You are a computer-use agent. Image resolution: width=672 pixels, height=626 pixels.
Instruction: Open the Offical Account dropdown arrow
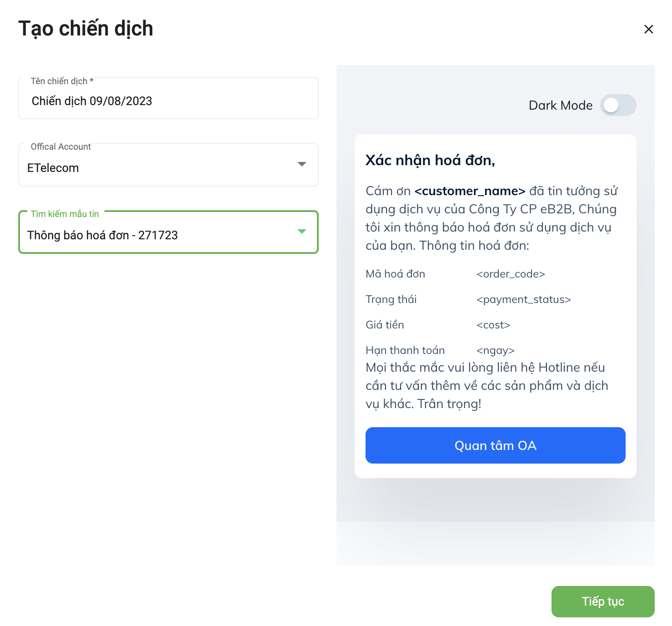301,164
